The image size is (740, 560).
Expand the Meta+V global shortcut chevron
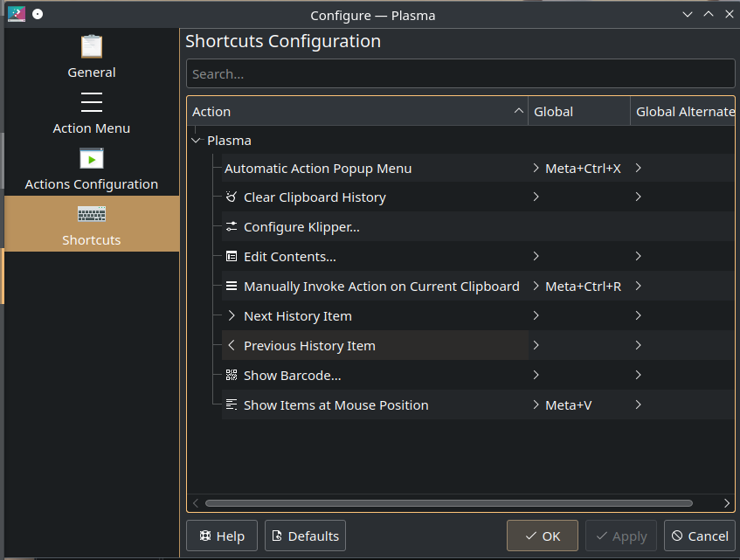click(536, 405)
